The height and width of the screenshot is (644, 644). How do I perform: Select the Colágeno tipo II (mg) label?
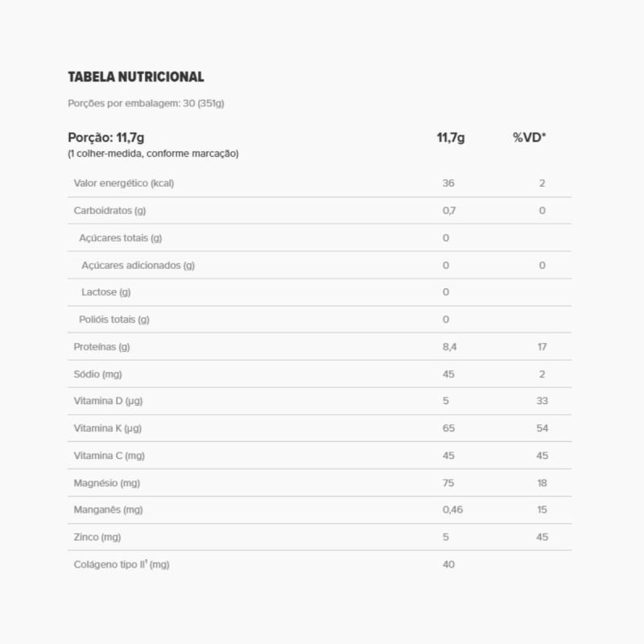tap(121, 564)
